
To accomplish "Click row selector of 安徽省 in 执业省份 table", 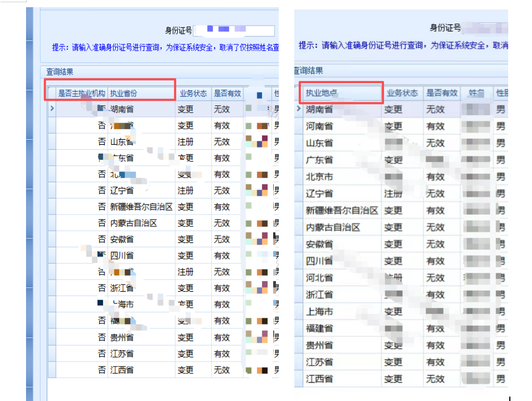I will [x=52, y=240].
